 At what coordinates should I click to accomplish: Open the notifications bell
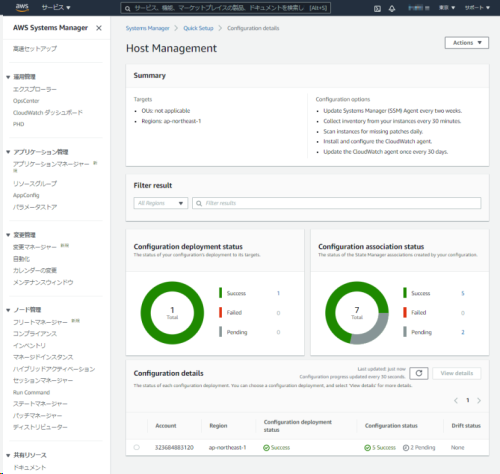click(392, 9)
